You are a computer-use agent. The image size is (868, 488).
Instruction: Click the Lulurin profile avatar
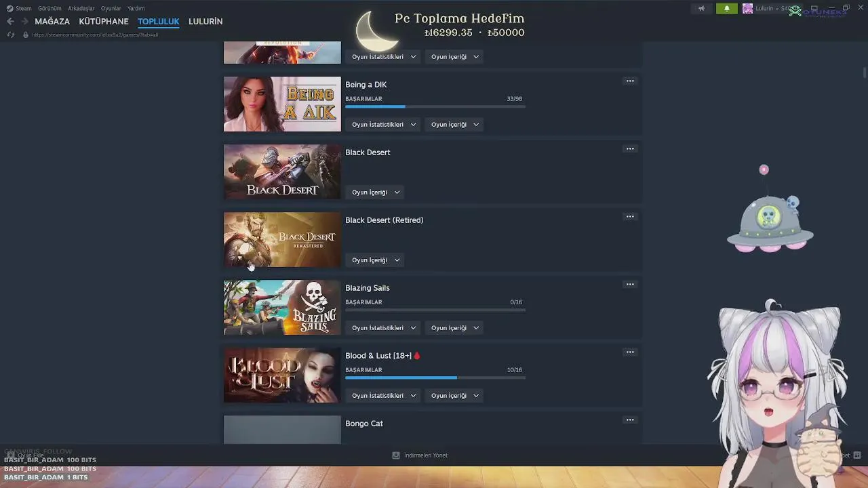(x=747, y=9)
